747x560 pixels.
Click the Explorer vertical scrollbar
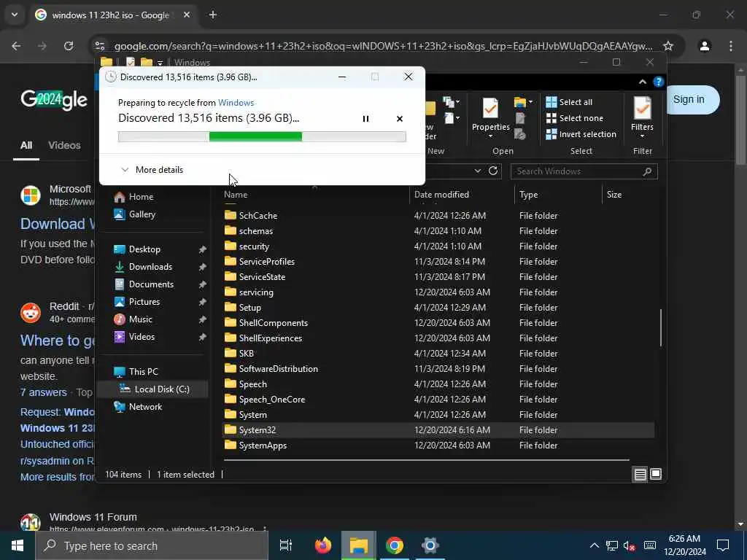tap(661, 327)
